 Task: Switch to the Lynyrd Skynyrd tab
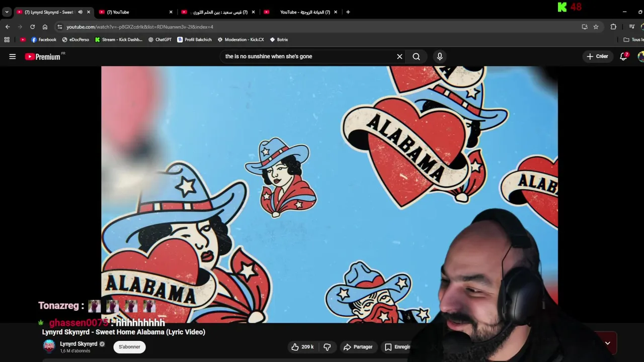click(x=49, y=12)
